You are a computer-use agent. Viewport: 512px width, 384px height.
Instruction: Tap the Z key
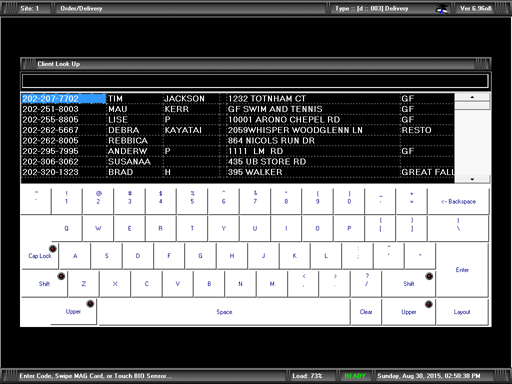coord(84,284)
